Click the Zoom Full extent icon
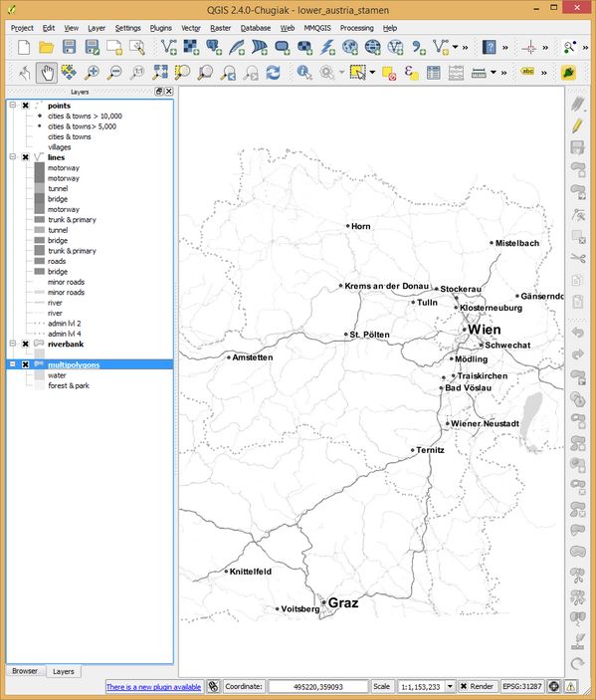This screenshot has height=700, width=596. coord(160,73)
